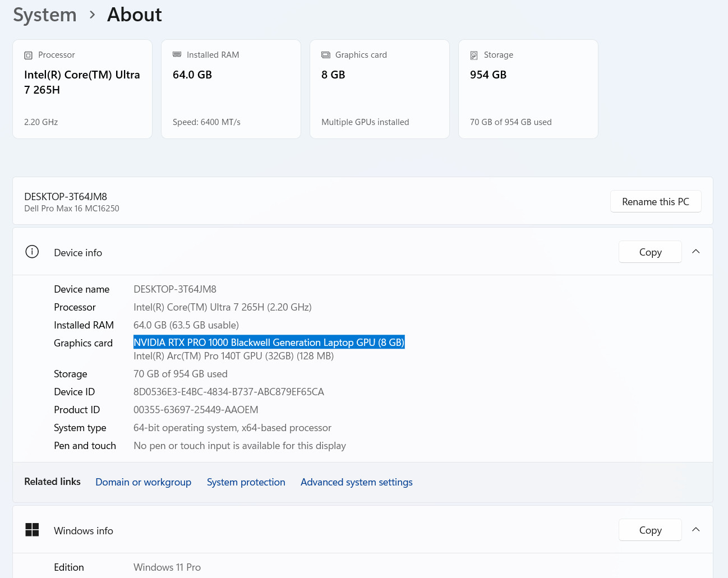Click the Device ID row label
This screenshot has height=578, width=728.
[74, 392]
